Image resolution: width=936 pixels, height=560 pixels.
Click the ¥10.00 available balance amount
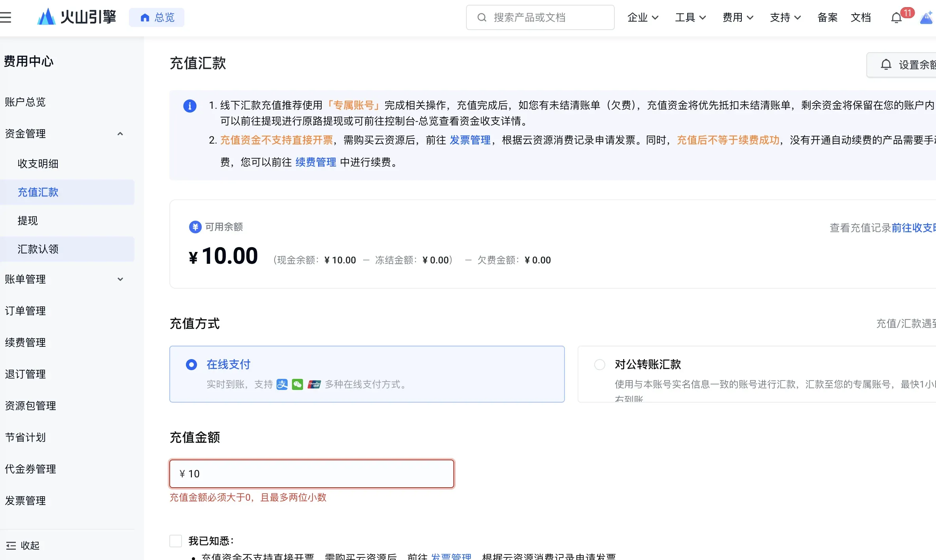pos(224,256)
